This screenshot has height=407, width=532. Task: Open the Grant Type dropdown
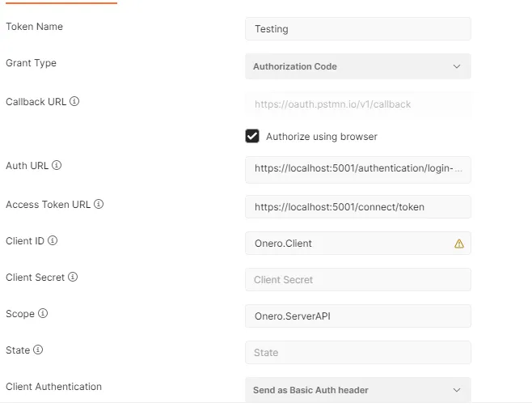click(x=357, y=66)
